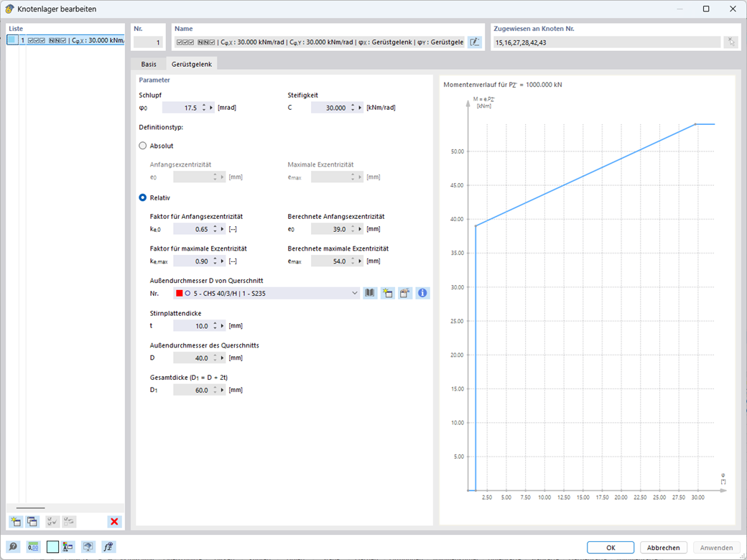The image size is (747, 560).
Task: Click the Steifigkeit 30.000 input field
Action: pyautogui.click(x=330, y=108)
